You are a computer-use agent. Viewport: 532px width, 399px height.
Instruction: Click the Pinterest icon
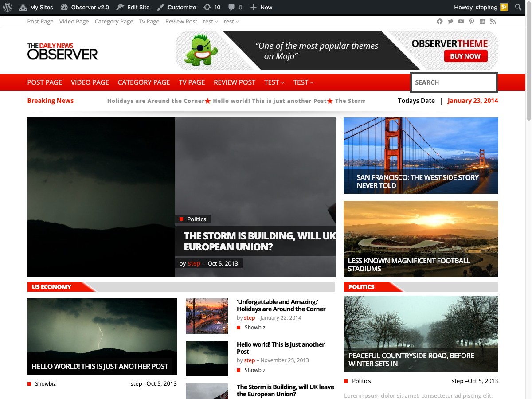(x=472, y=21)
